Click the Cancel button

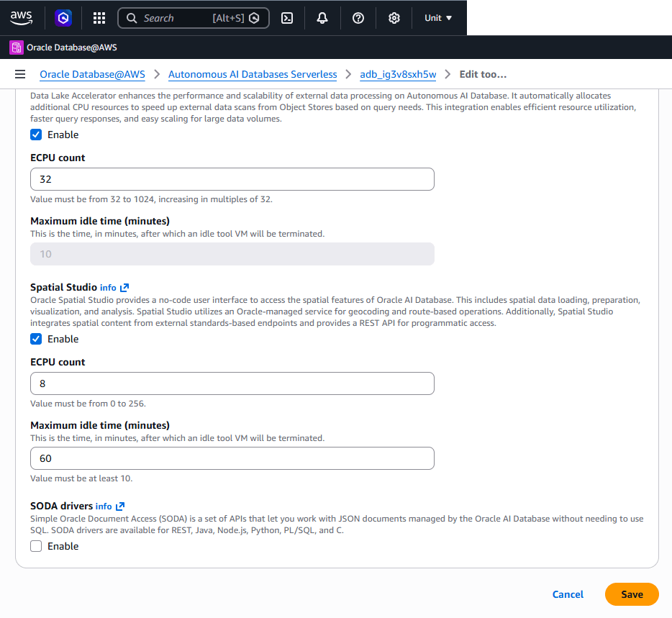point(568,594)
